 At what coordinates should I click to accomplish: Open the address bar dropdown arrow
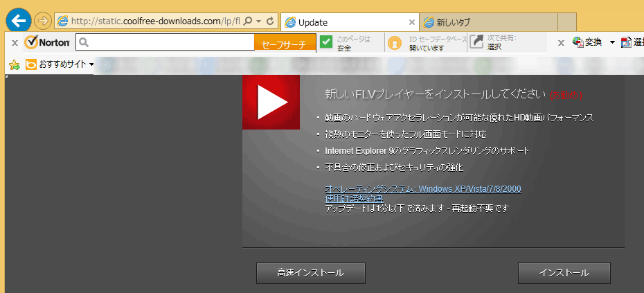click(259, 21)
